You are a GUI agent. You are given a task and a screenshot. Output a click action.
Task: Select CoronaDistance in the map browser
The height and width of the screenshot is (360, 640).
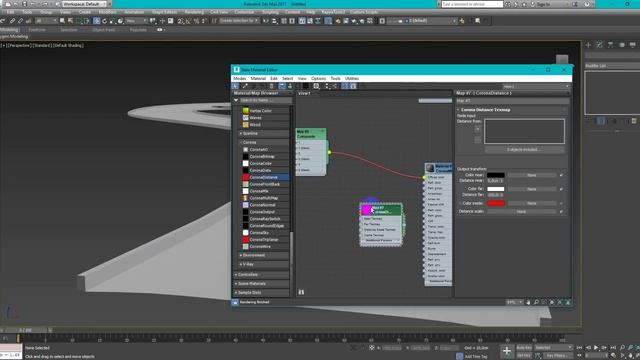(x=265, y=177)
